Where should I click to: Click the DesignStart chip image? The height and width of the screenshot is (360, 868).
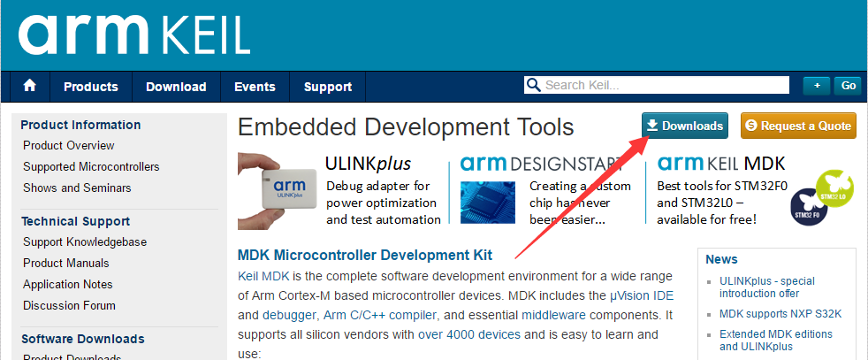[x=488, y=203]
